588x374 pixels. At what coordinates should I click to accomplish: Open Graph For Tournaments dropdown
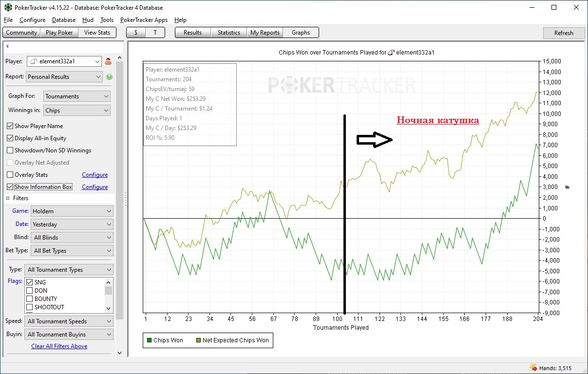click(77, 96)
